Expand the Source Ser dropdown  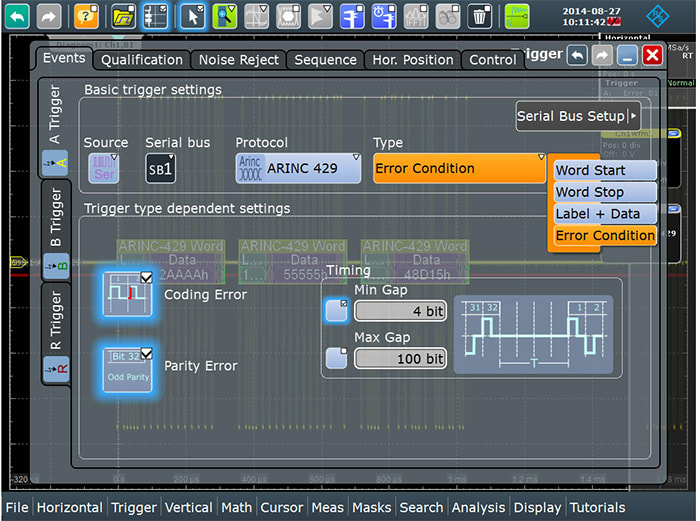coord(103,168)
